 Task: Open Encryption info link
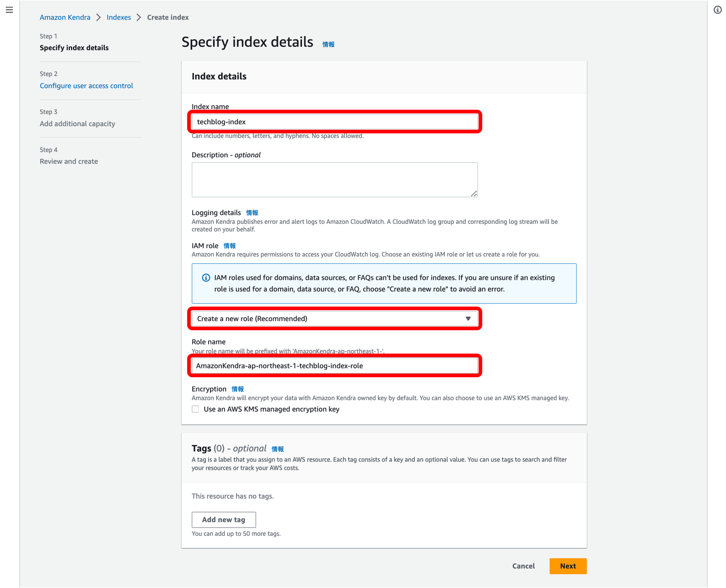coord(237,389)
